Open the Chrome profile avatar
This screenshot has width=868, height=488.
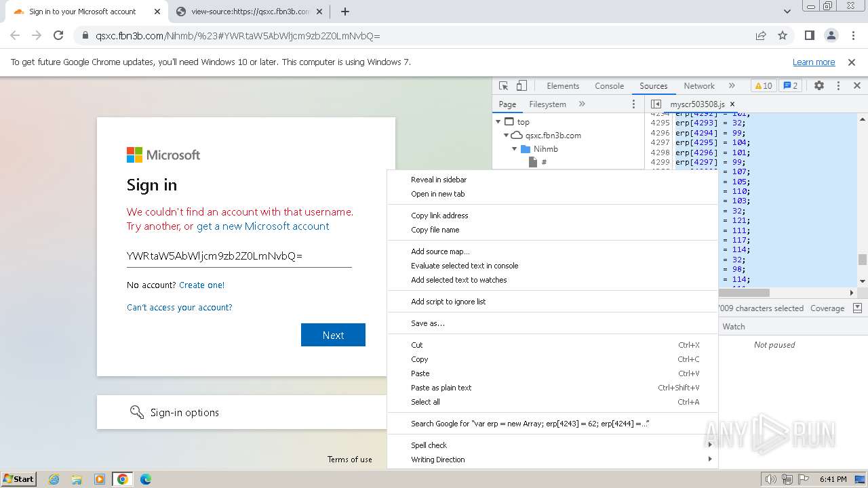pos(831,36)
